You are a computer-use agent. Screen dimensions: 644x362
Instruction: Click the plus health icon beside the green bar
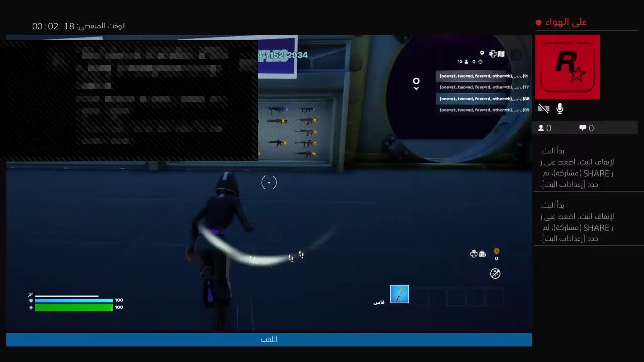point(31,307)
